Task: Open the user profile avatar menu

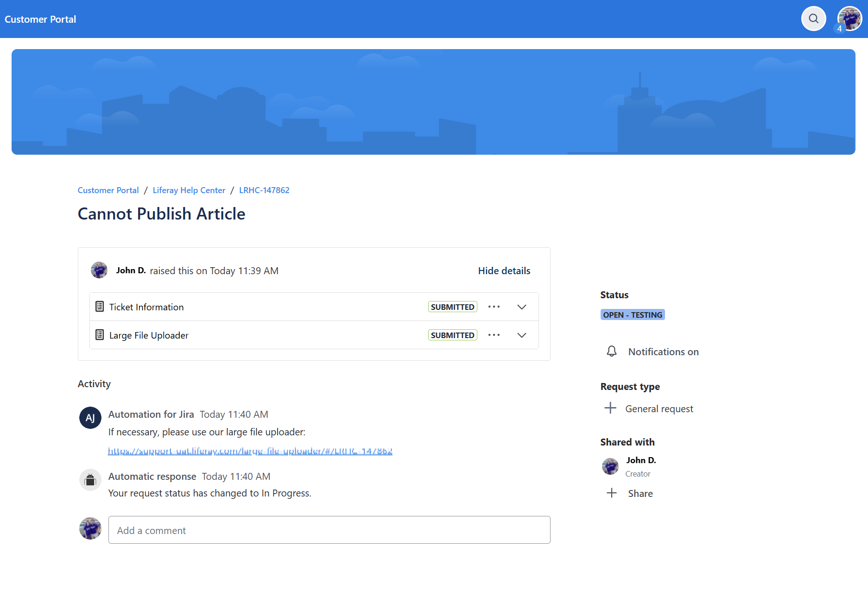Action: click(x=849, y=19)
